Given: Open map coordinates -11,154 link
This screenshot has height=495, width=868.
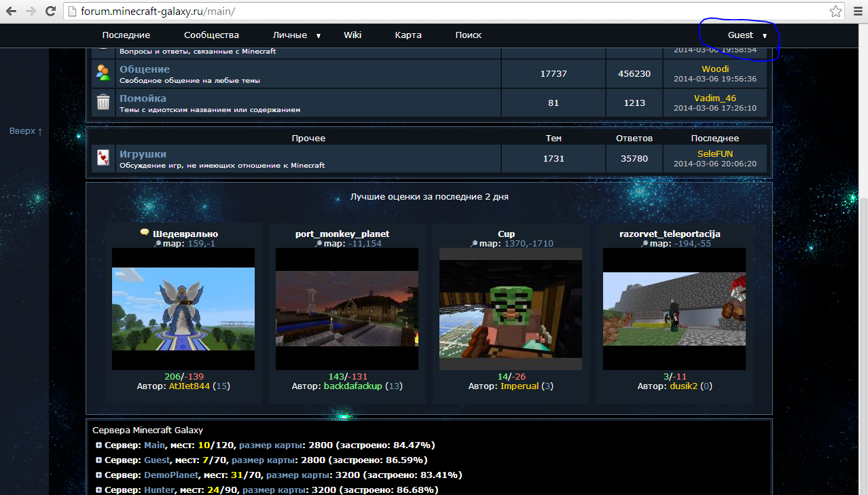Looking at the screenshot, I should coord(365,243).
